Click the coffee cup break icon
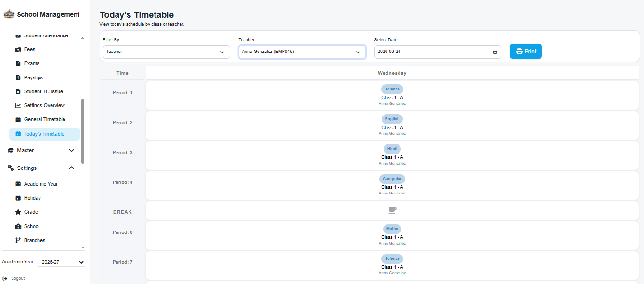 [x=392, y=210]
